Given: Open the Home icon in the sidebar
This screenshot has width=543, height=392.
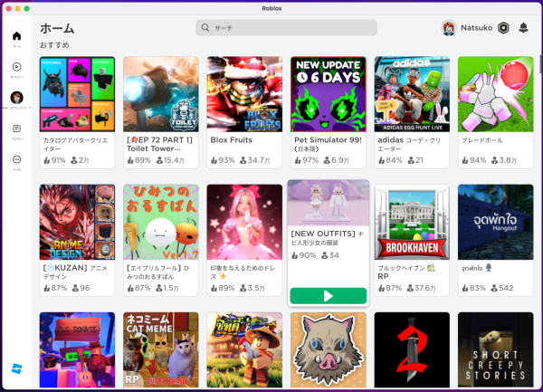Looking at the screenshot, I should (16, 36).
